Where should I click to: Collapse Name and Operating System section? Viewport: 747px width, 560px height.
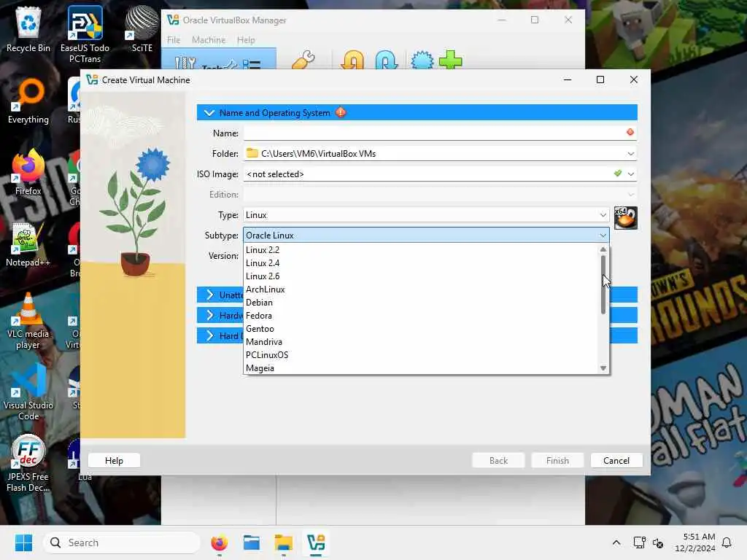point(209,113)
